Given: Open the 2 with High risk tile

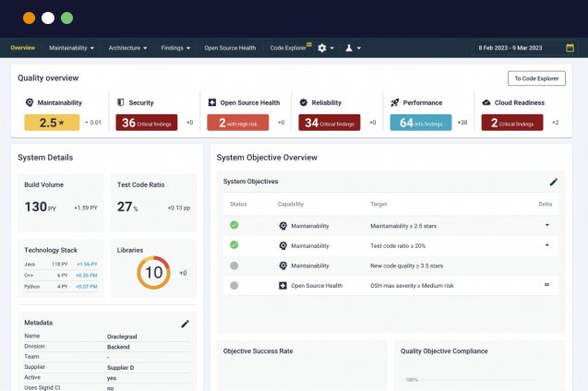Looking at the screenshot, I should 238,123.
